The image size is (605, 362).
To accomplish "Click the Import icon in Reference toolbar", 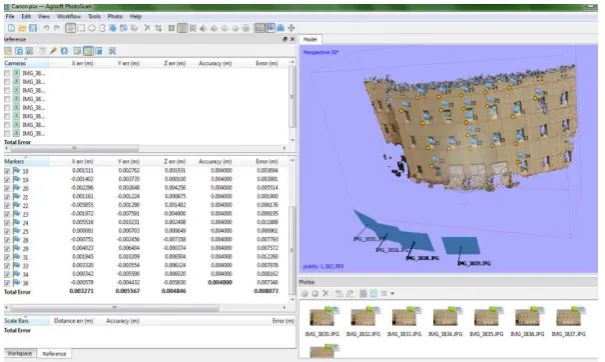I will 8,51.
